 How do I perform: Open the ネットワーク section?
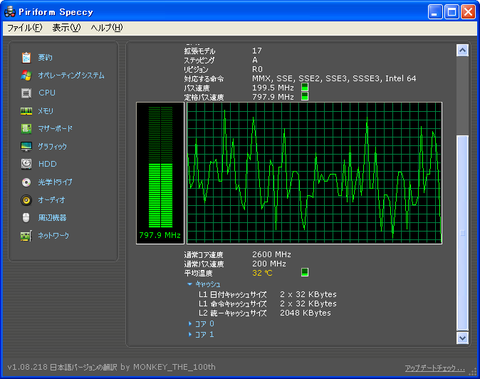point(53,236)
